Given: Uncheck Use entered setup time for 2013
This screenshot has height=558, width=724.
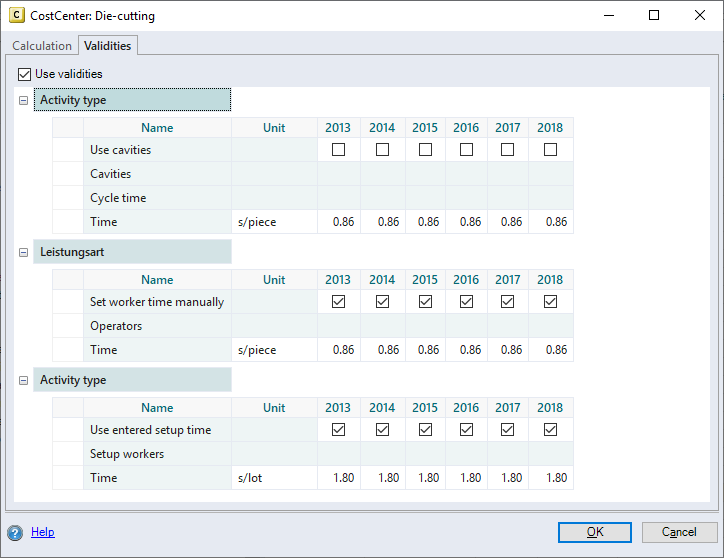Looking at the screenshot, I should click(338, 430).
